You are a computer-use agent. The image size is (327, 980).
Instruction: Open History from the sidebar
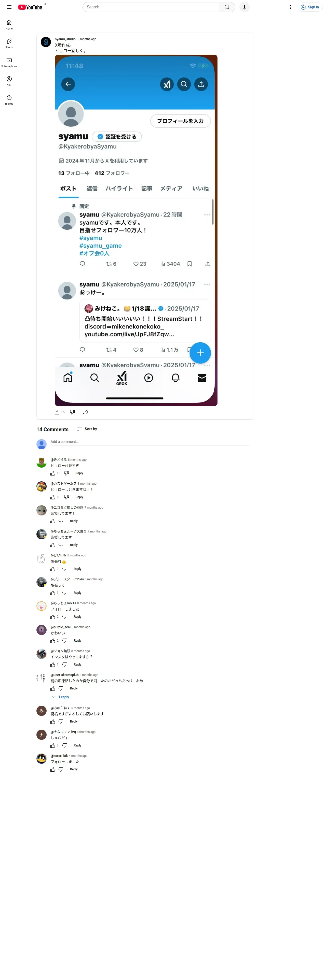(x=9, y=100)
